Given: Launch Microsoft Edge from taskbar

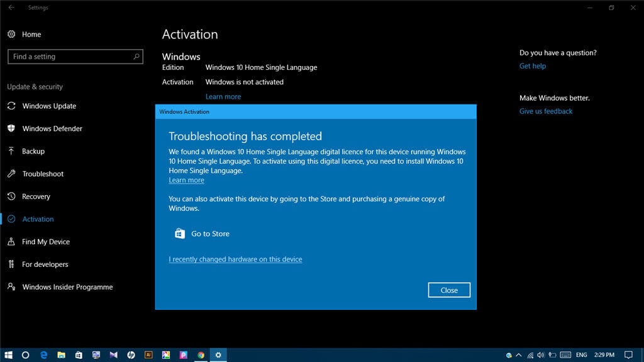Looking at the screenshot, I should coord(43,354).
